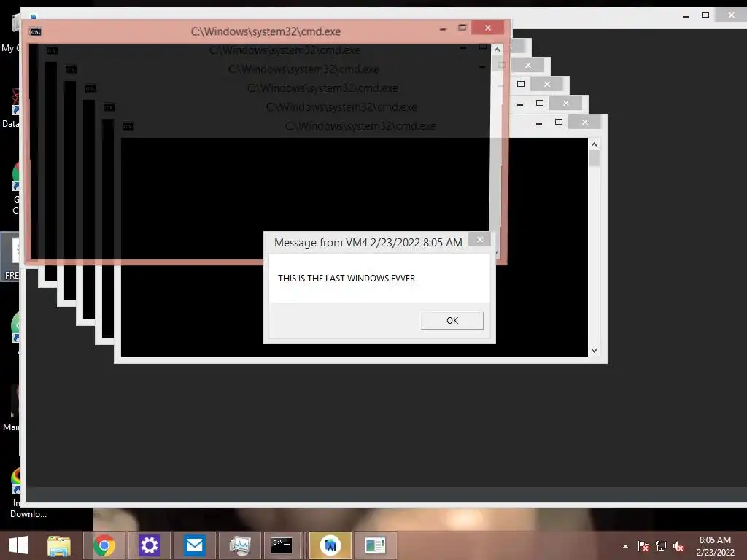Image resolution: width=747 pixels, height=560 pixels.
Task: Open the highlighted blue circle taskbar app
Action: pos(330,545)
